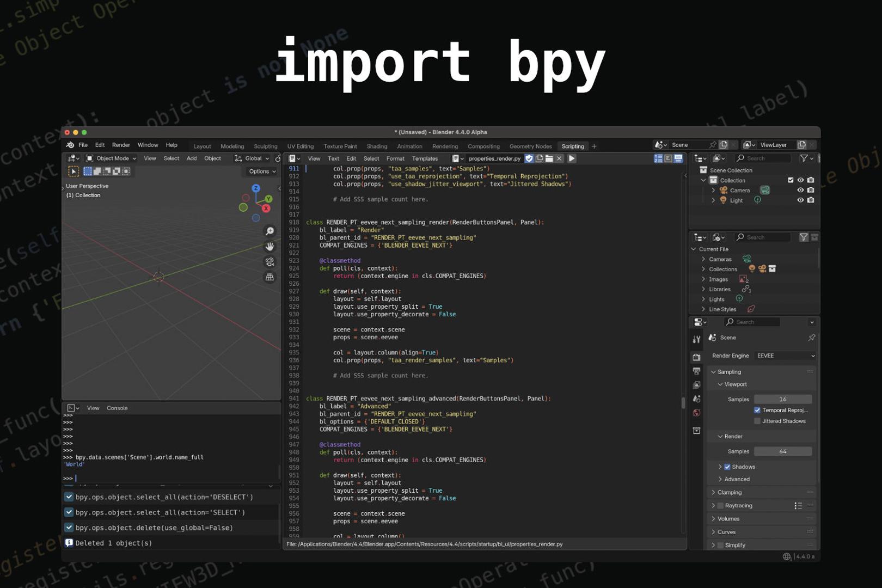882x588 pixels.
Task: Run the script with the play button
Action: [x=572, y=158]
